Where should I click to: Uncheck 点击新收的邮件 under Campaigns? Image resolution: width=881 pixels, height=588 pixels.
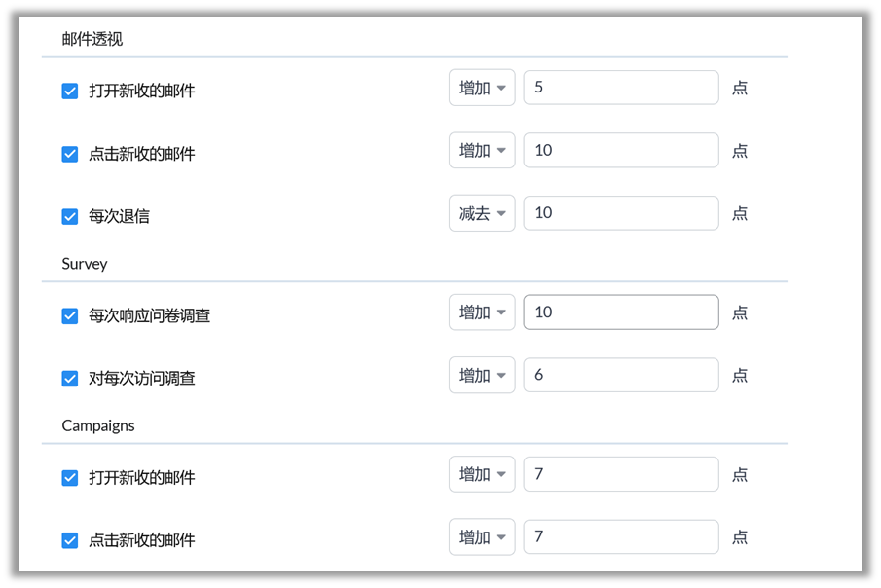pyautogui.click(x=70, y=540)
